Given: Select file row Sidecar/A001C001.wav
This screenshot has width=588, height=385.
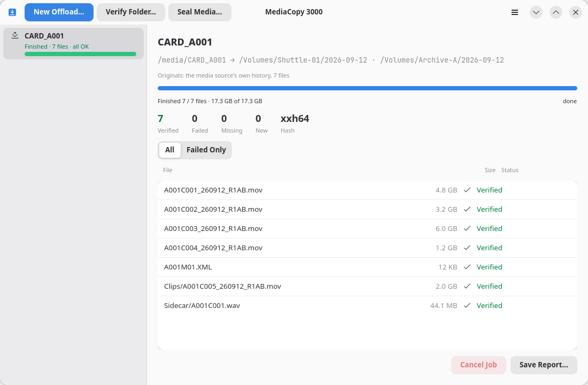Looking at the screenshot, I should click(x=367, y=305).
